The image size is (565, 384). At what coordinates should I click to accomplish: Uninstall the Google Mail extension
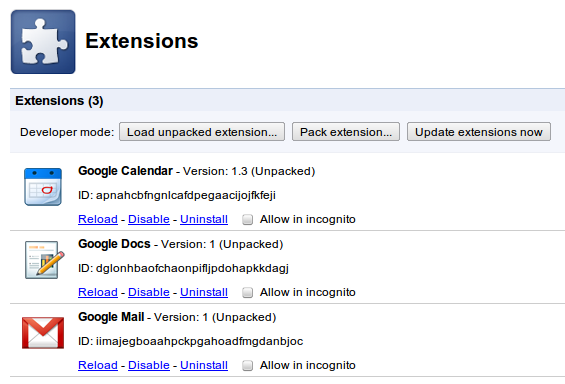[204, 365]
